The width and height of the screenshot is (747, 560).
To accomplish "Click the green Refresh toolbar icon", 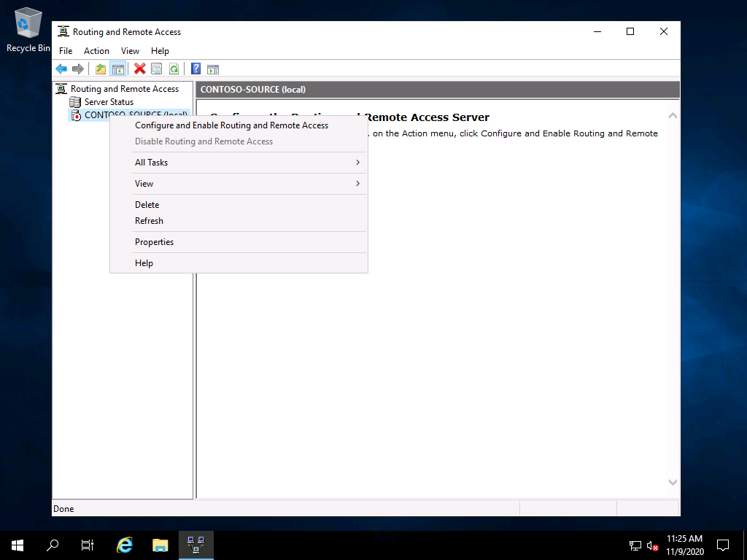I will 174,69.
